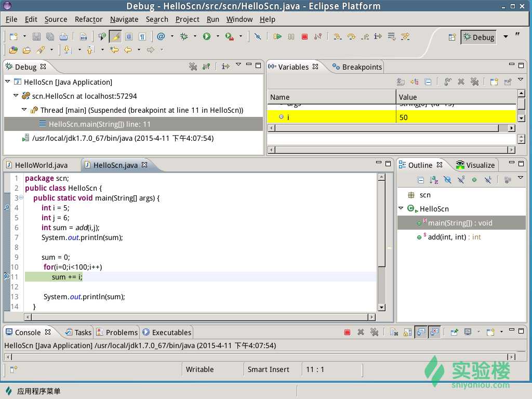Switch to the Breakpoints tab
The width and height of the screenshot is (532, 399).
point(357,67)
